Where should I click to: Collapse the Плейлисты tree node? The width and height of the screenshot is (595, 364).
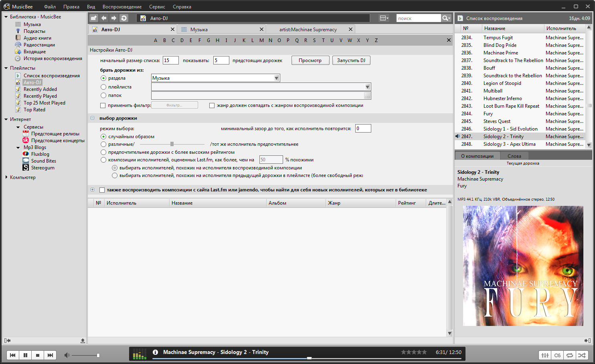pyautogui.click(x=6, y=68)
